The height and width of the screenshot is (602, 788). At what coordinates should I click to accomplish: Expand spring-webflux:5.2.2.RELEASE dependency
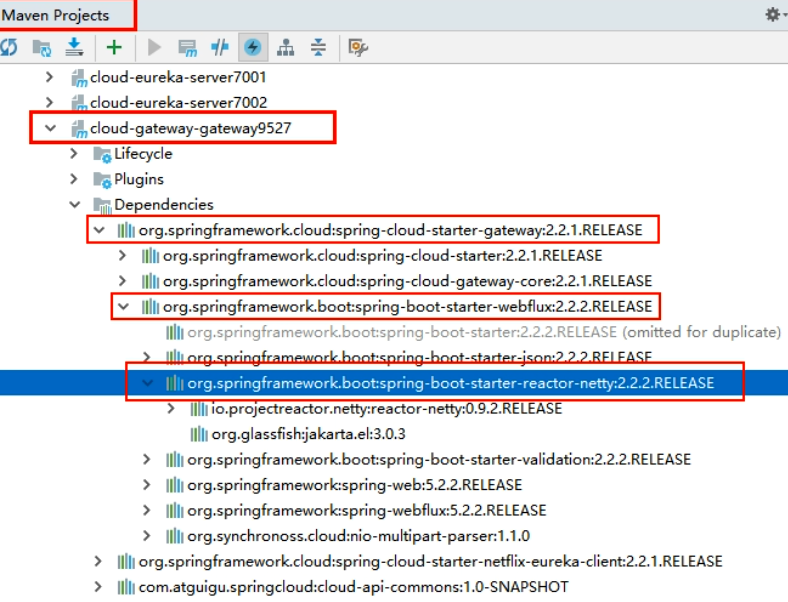pyautogui.click(x=146, y=511)
